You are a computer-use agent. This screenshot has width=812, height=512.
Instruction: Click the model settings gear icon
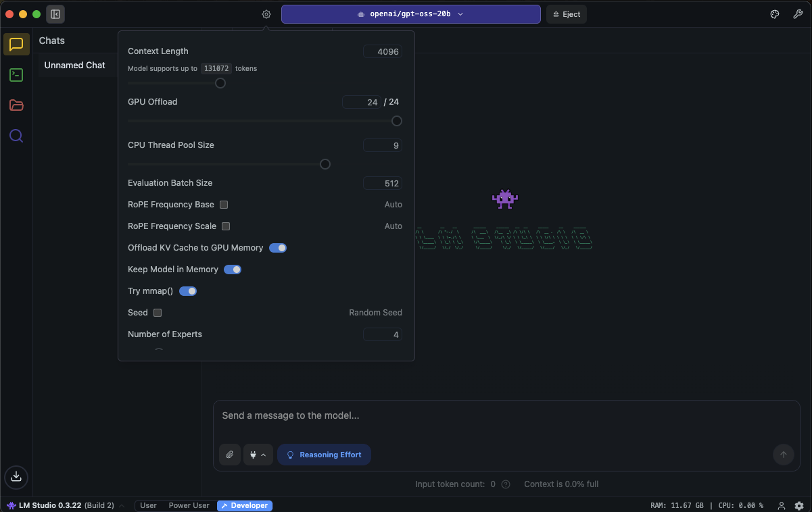pos(266,14)
